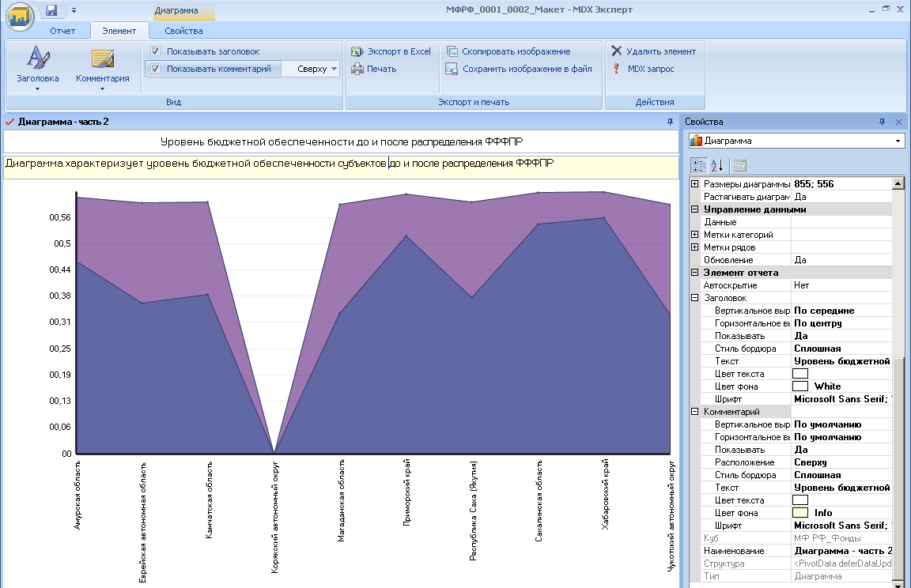Click the save floppy disk icon in the title bar

point(51,9)
